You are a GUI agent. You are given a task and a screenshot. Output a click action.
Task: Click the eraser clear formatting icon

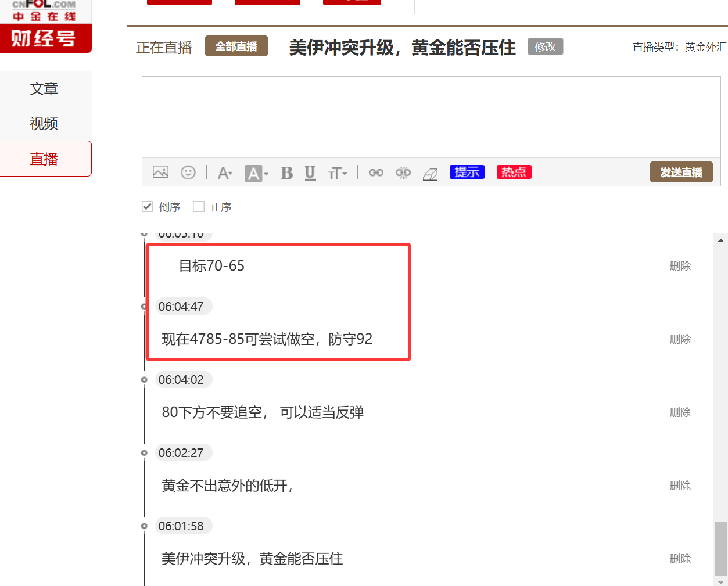tap(430, 174)
